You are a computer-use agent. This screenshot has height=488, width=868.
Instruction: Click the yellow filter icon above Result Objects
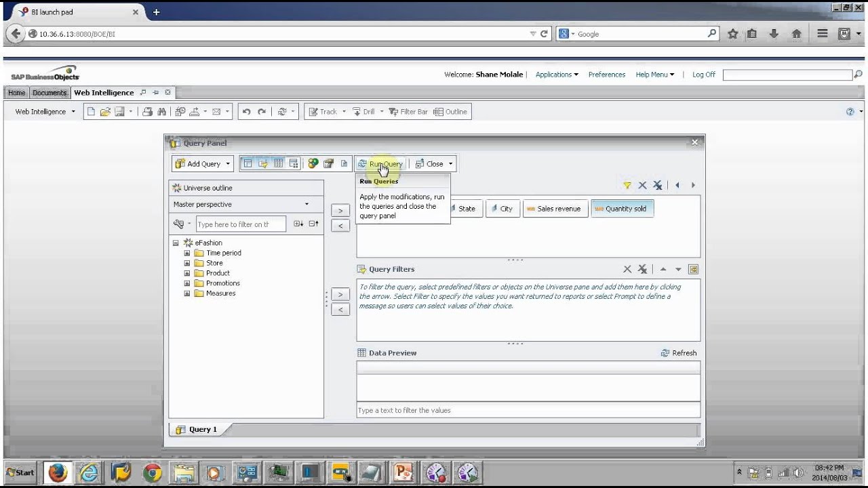click(x=627, y=185)
